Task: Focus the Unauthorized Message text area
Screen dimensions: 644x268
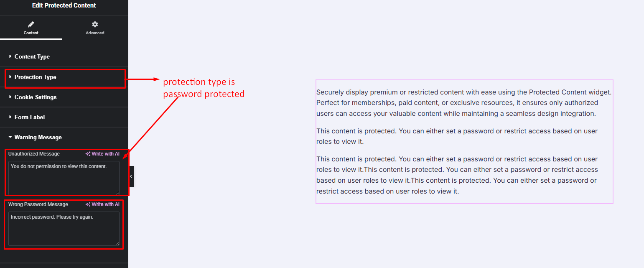Action: click(64, 178)
